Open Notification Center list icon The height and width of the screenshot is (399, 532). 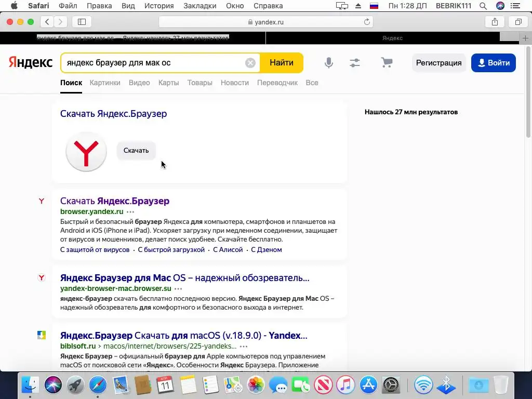[x=515, y=6]
